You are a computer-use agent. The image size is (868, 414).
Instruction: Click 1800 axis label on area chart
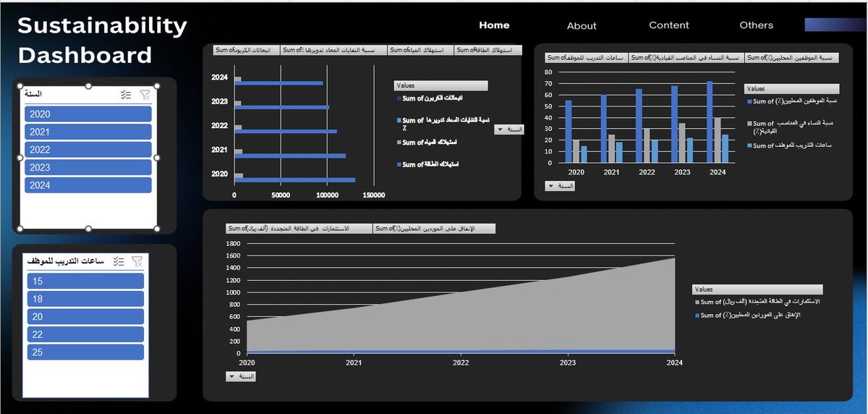click(x=232, y=244)
